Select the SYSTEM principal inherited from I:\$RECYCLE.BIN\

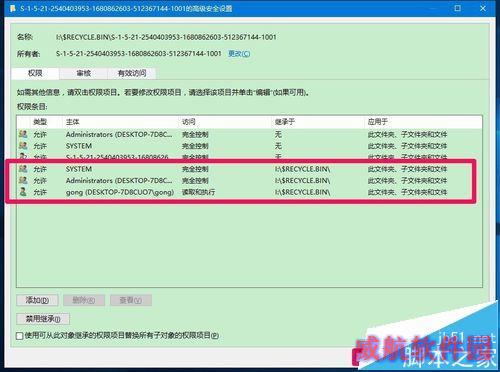79,169
